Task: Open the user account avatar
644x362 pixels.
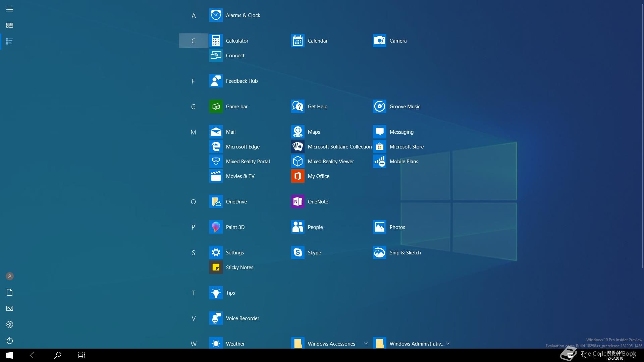Action: click(10, 276)
